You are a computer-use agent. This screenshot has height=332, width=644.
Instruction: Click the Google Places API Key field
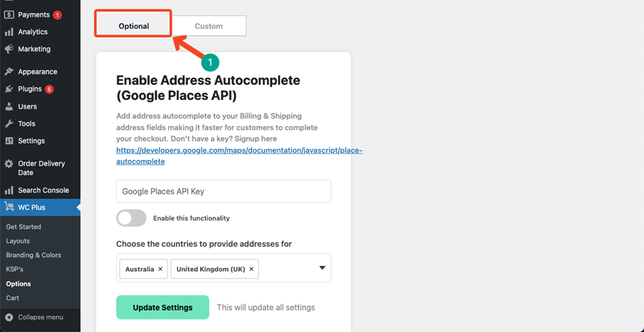(223, 191)
